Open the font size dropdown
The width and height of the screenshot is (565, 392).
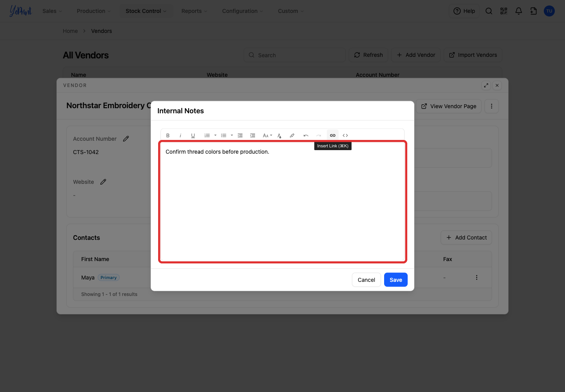point(268,135)
